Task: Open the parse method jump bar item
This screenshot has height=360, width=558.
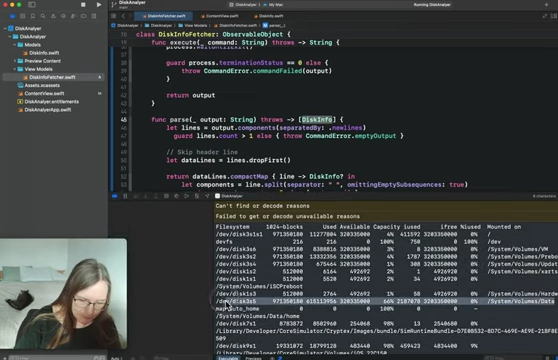Action: (x=274, y=26)
